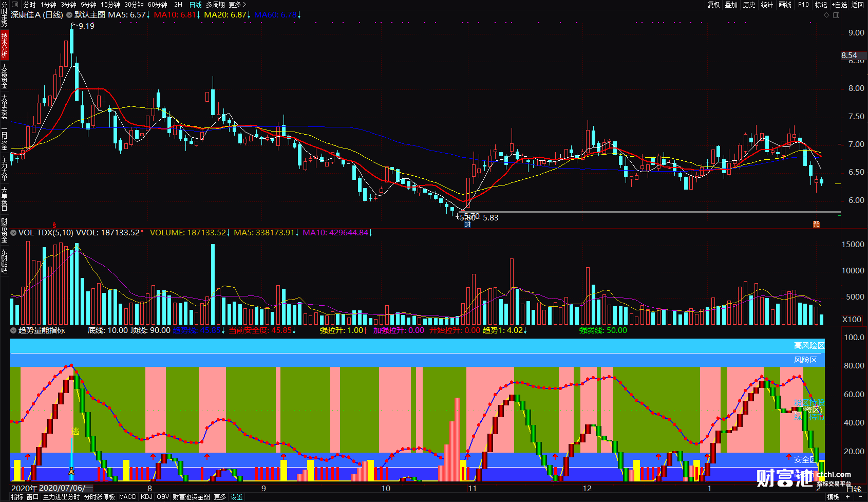868x502 pixels.
Task: Open 设置 settings in the bottom bar
Action: pyautogui.click(x=236, y=497)
